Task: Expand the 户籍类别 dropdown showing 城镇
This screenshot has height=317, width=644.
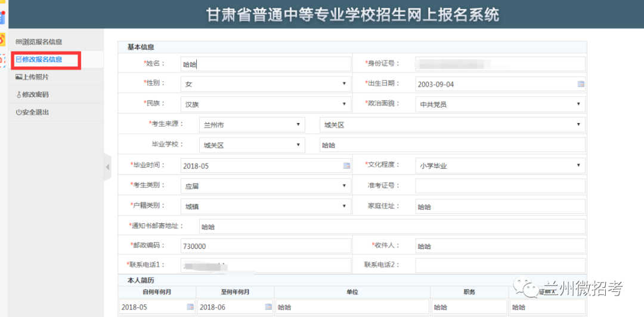Action: 265,206
